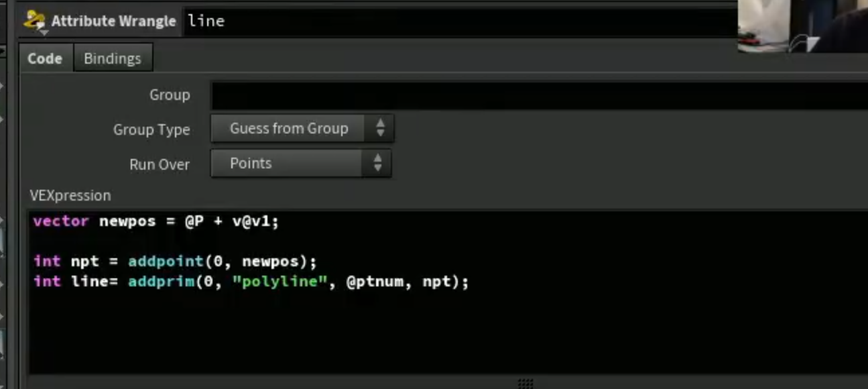This screenshot has width=868, height=389.
Task: Open the Run Over "Points" dropdown
Action: pyautogui.click(x=301, y=163)
